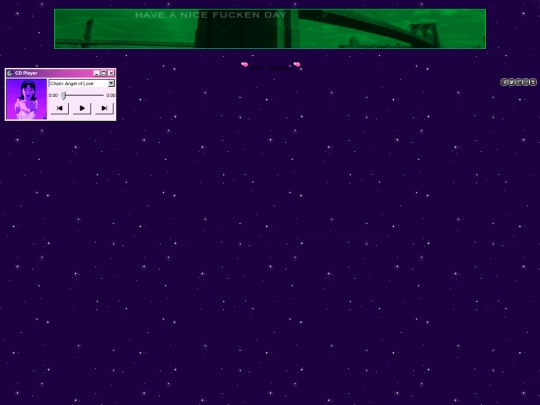Click the 'CD Player' window title text

point(26,73)
